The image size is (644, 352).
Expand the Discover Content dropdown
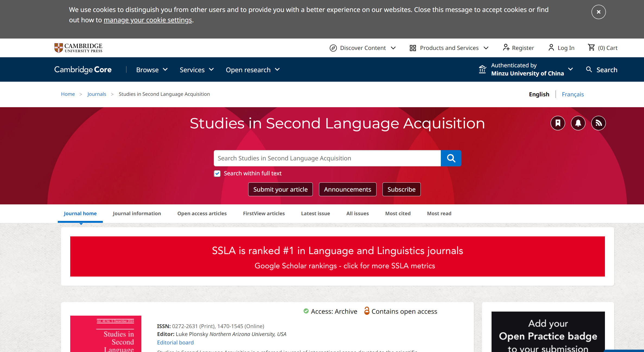point(393,48)
